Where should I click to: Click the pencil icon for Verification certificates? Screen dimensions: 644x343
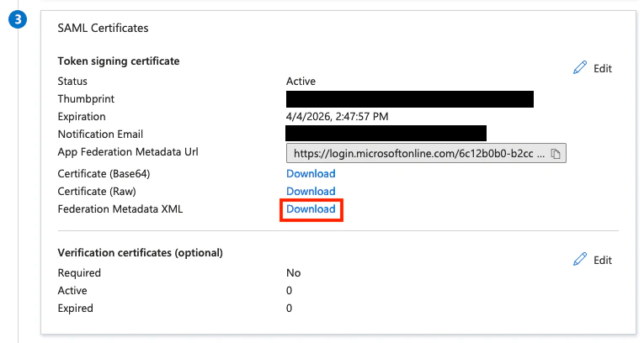click(580, 259)
